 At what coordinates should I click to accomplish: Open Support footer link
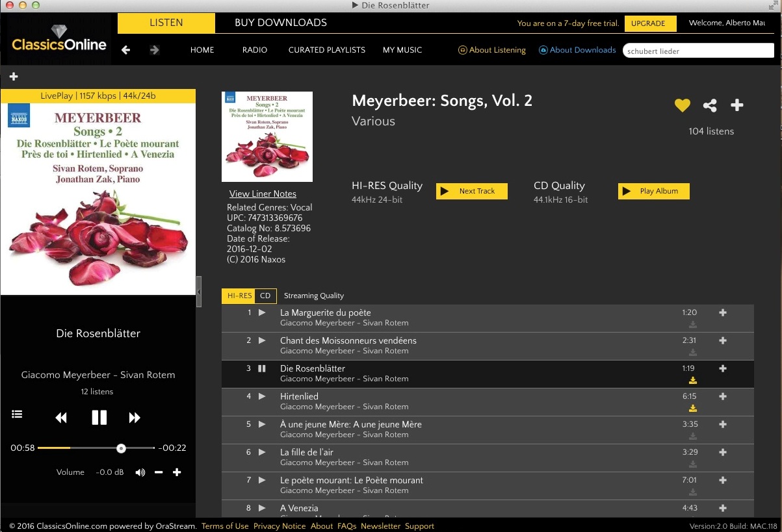point(419,526)
